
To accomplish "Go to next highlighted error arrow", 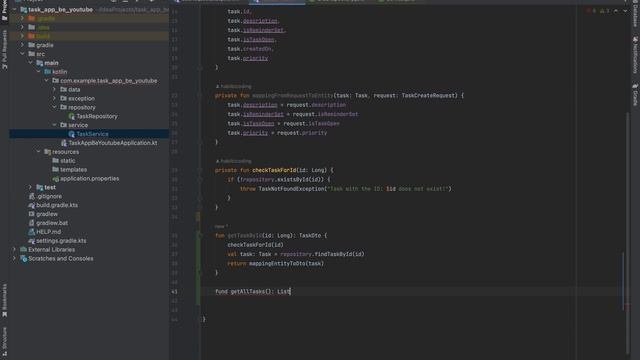I will (625, 11).
